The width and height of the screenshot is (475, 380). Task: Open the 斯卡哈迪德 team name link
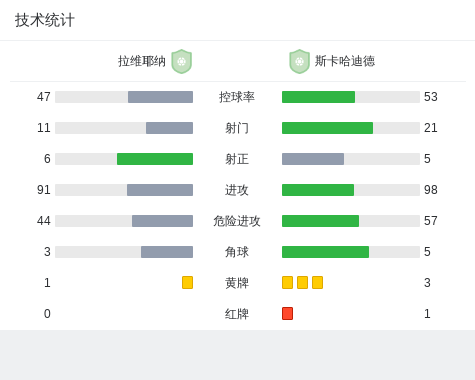tap(345, 61)
